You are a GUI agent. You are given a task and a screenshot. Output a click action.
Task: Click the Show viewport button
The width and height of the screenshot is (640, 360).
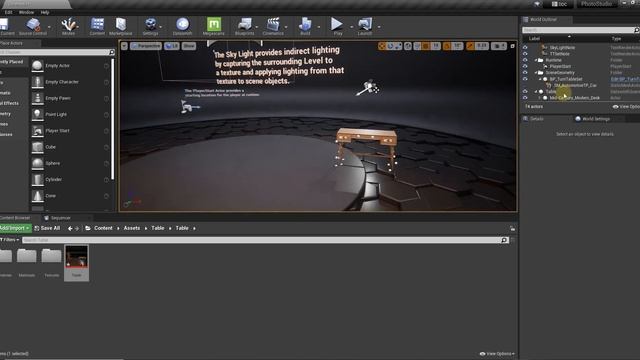[x=189, y=46]
